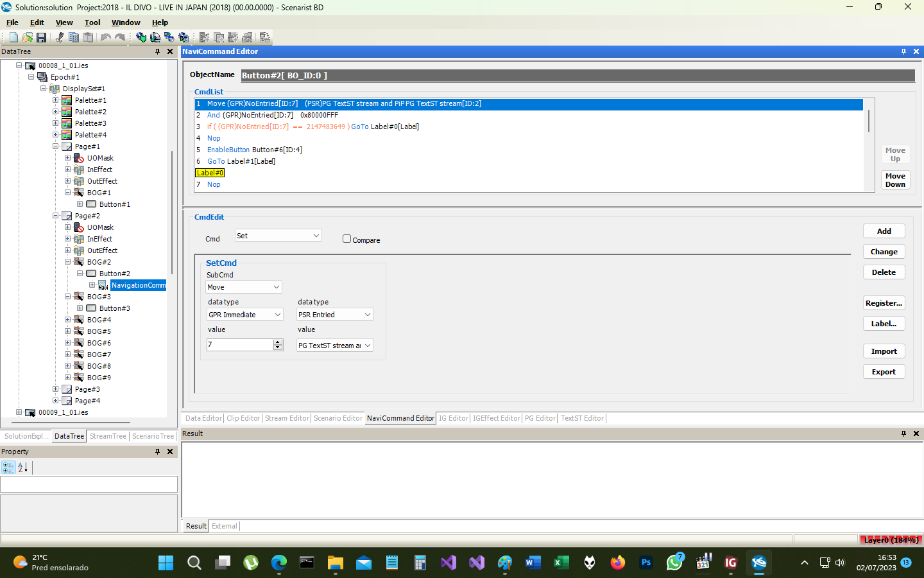Click the Paste clipboard toolbar icon
The height and width of the screenshot is (578, 924).
tap(88, 37)
